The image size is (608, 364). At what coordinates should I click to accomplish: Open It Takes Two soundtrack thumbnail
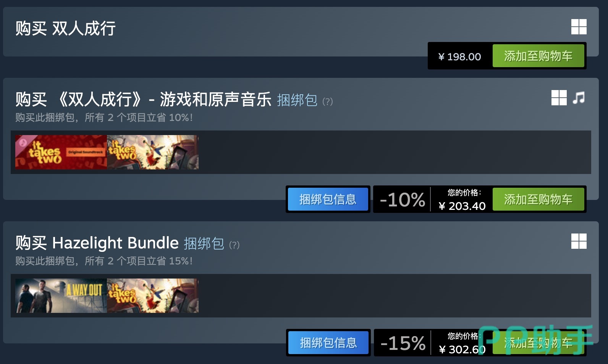point(61,152)
